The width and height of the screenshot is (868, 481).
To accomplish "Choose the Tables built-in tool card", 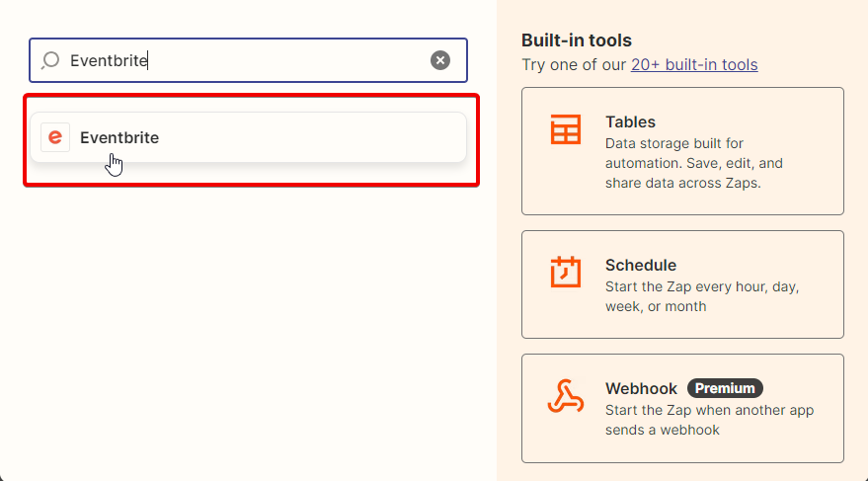I will (x=682, y=151).
